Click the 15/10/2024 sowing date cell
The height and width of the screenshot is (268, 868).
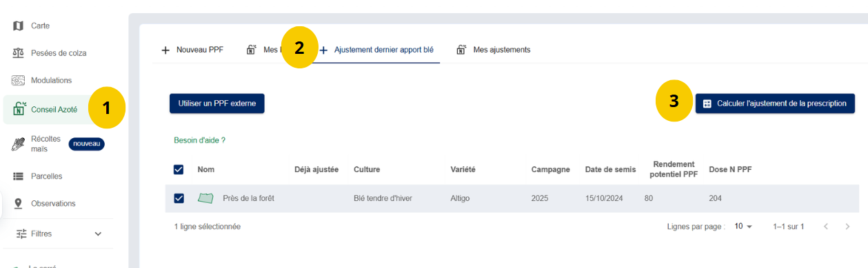click(x=604, y=198)
